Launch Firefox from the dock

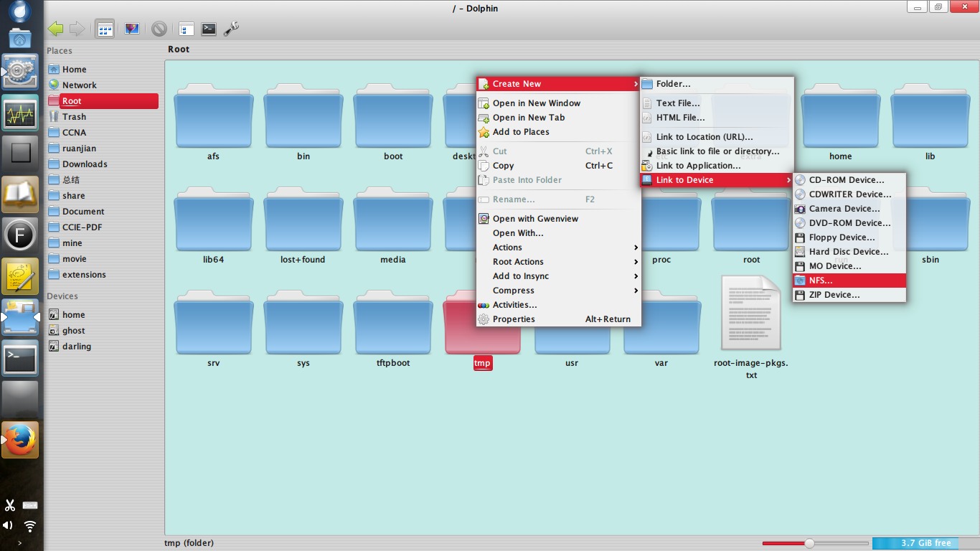tap(20, 440)
